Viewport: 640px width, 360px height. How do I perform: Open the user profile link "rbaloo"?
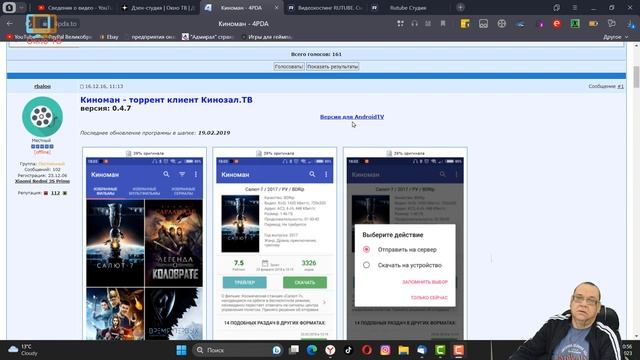pos(42,86)
